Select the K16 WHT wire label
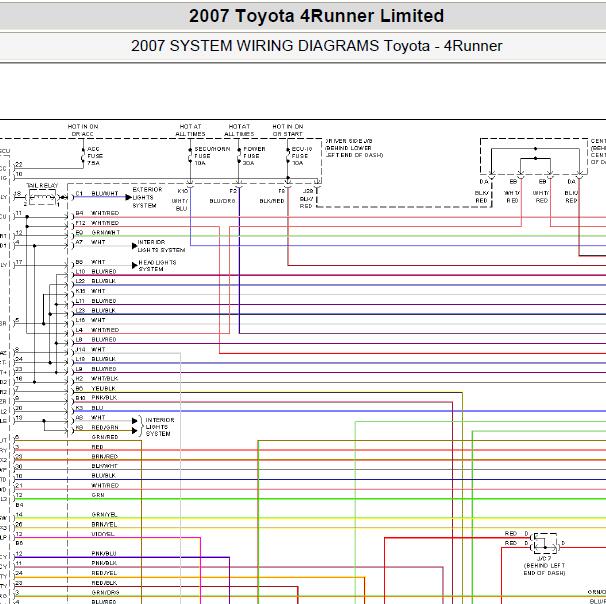 [x=90, y=291]
